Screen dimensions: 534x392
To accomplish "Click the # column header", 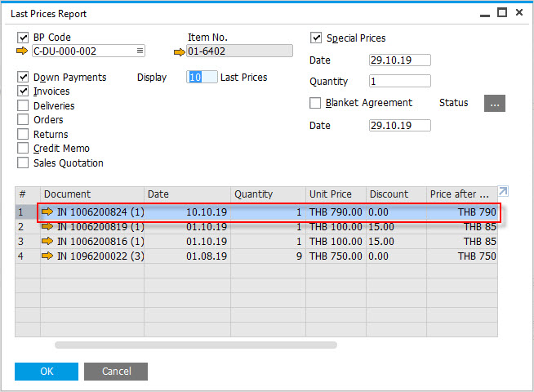I will point(28,194).
